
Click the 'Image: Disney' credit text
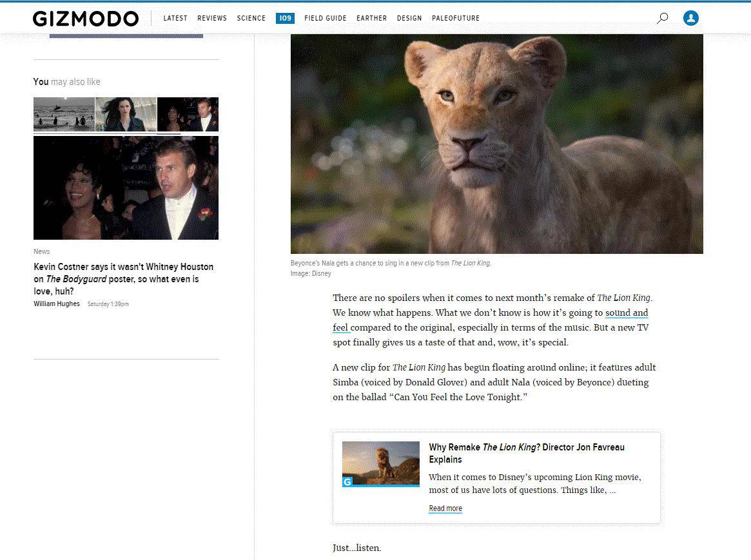pos(311,273)
